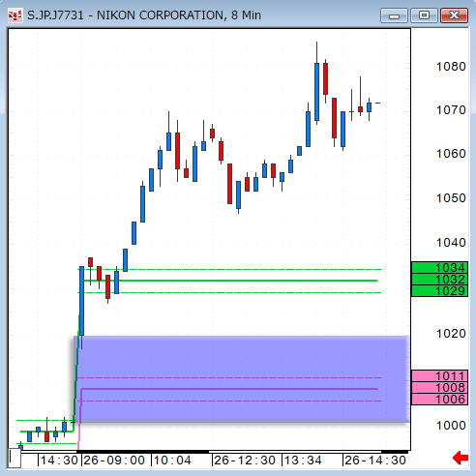Click the window title NIKON CORPORATION, 8 Min
This screenshot has height=476, width=476.
[x=179, y=15]
